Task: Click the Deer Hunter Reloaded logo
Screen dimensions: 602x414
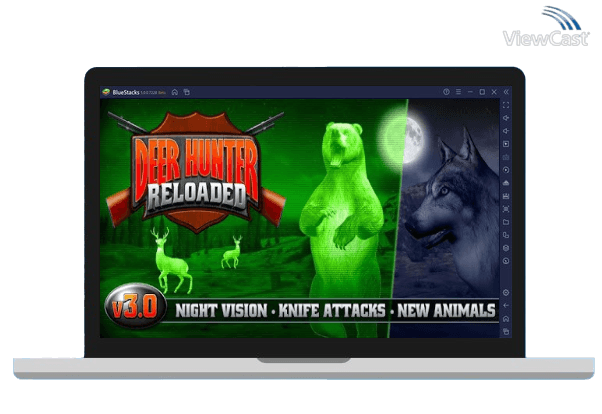Action: [196, 172]
